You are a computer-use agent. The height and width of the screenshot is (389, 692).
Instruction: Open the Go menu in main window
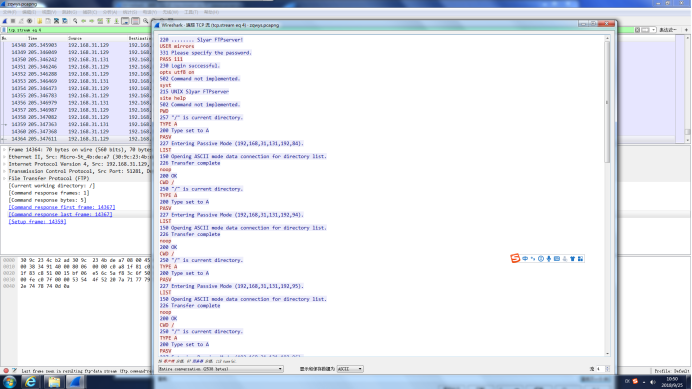(69, 12)
